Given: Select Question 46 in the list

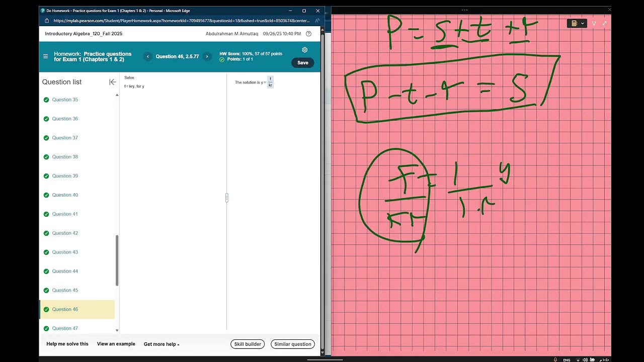Looking at the screenshot, I should click(77, 309).
